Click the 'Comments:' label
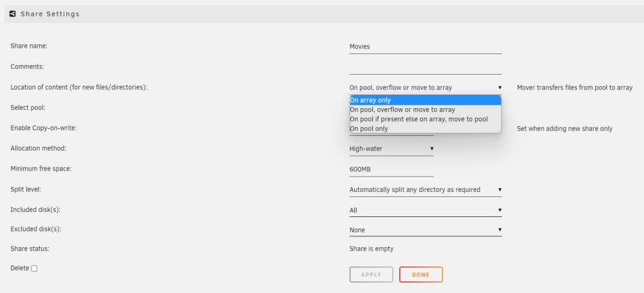 click(27, 66)
